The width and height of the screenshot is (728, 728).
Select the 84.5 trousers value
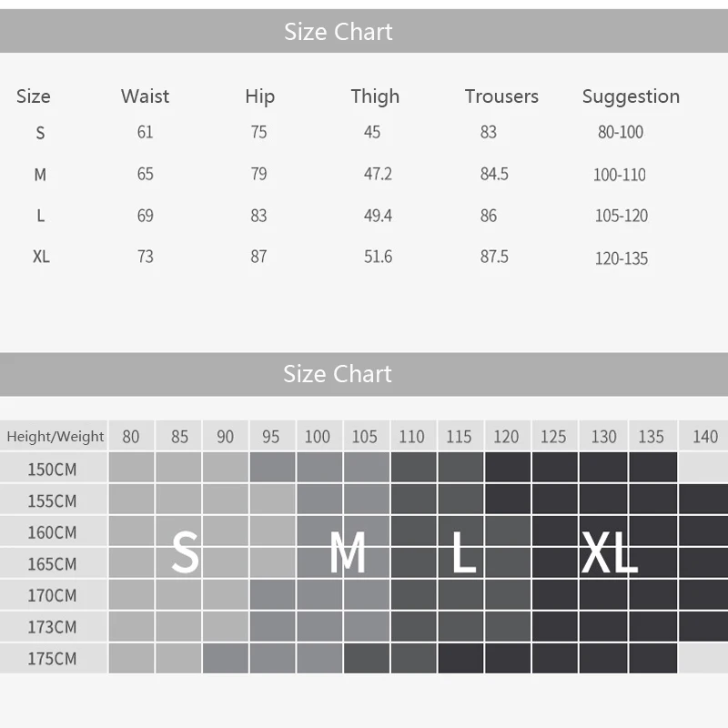pyautogui.click(x=494, y=174)
